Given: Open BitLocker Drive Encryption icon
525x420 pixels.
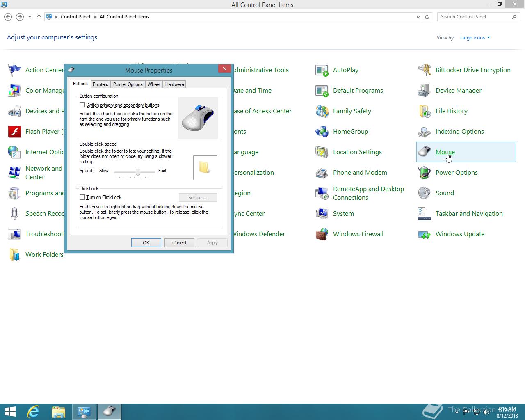Looking at the screenshot, I should point(425,70).
